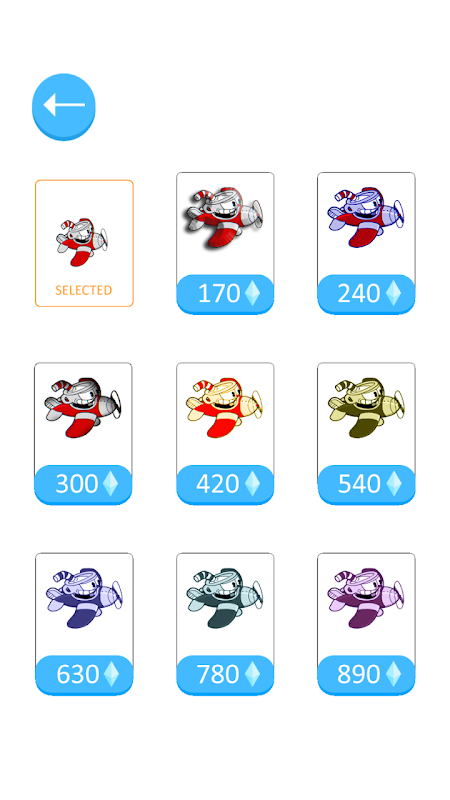Buy the olive plane for 540 gems

366,484
